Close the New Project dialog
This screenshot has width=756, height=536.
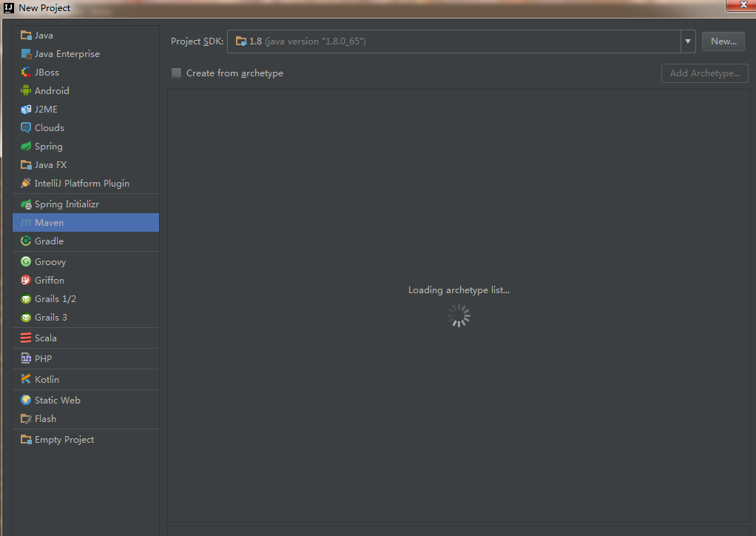tap(743, 5)
